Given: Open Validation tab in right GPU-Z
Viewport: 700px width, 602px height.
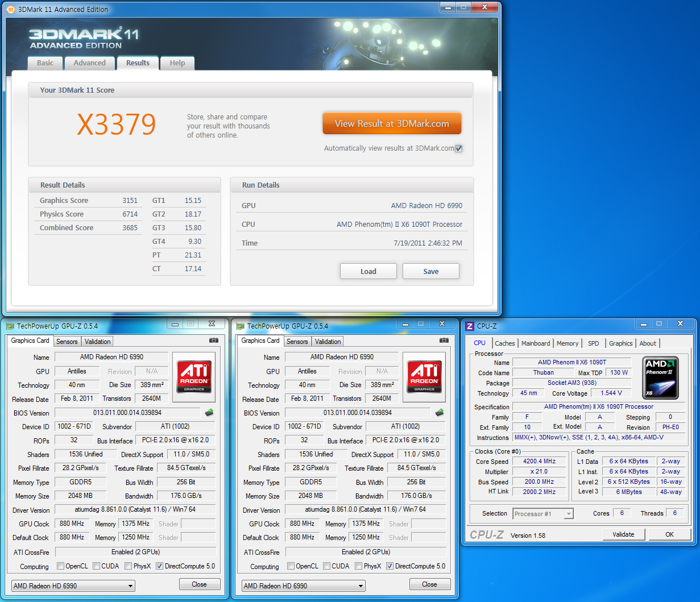Looking at the screenshot, I should pyautogui.click(x=328, y=342).
